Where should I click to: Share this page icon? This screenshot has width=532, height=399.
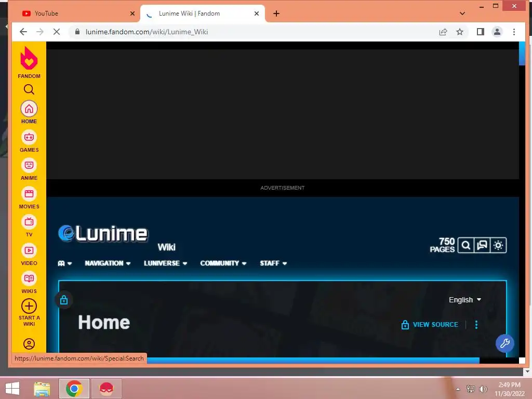click(443, 32)
